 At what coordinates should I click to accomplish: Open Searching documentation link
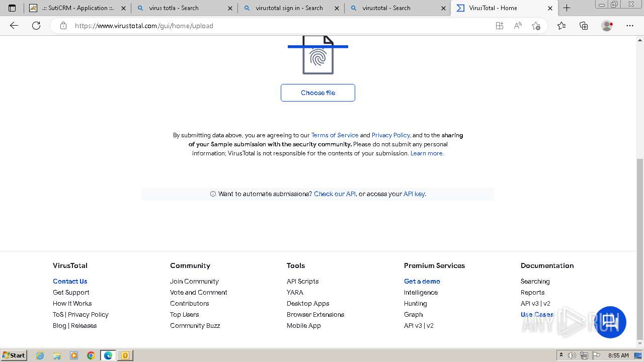(x=535, y=281)
